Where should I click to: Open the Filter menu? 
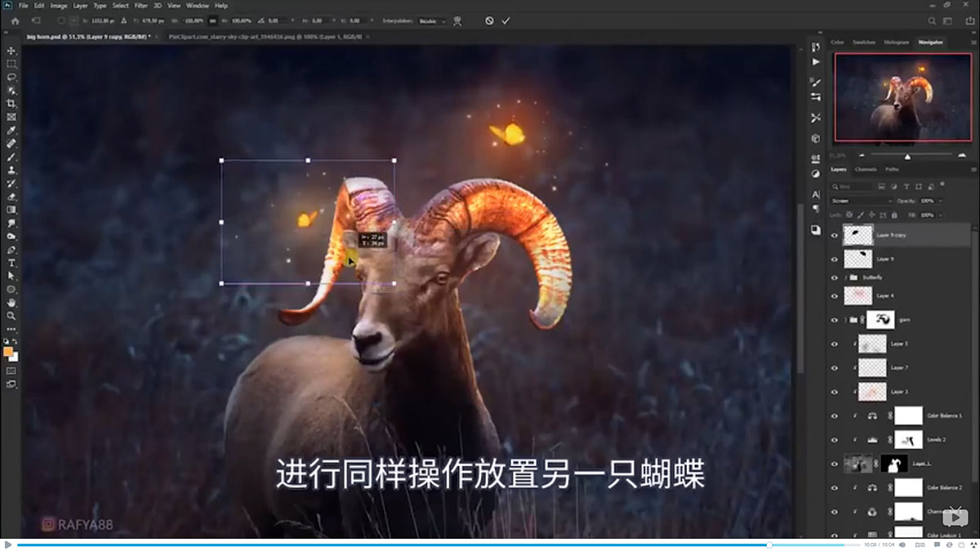141,5
